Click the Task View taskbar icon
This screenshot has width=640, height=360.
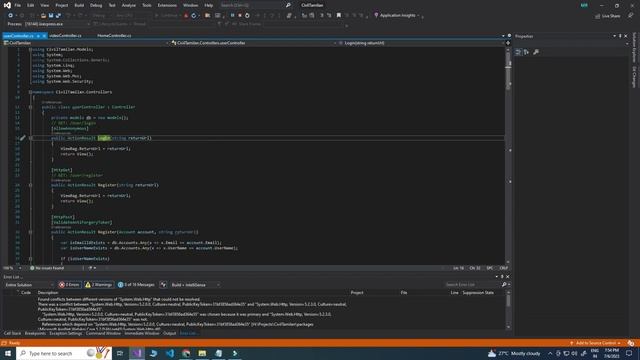[120, 353]
